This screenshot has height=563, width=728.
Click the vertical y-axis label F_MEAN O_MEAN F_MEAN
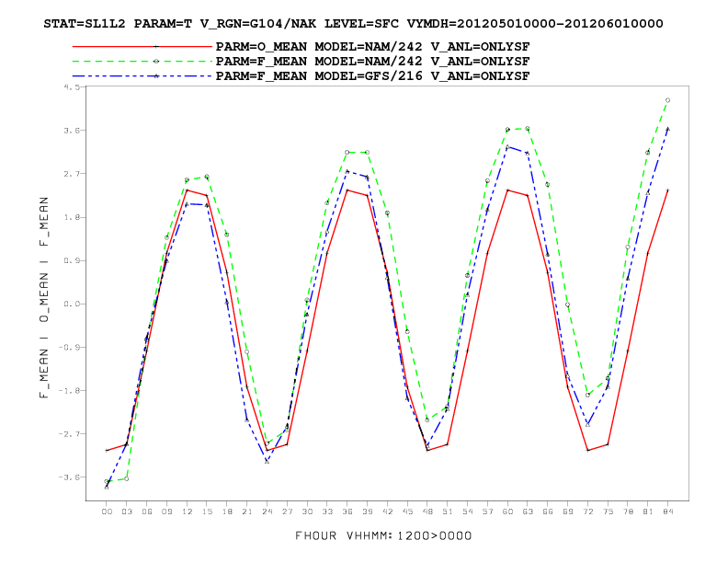(44, 297)
